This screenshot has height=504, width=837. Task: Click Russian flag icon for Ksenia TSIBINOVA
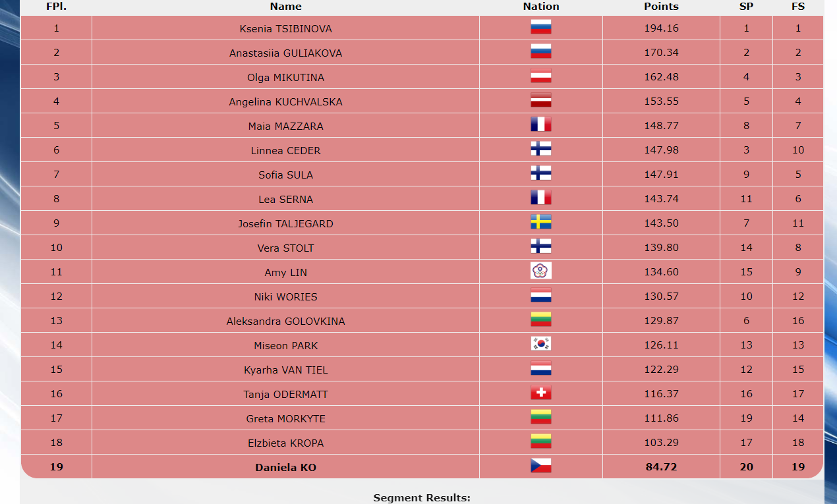541,27
